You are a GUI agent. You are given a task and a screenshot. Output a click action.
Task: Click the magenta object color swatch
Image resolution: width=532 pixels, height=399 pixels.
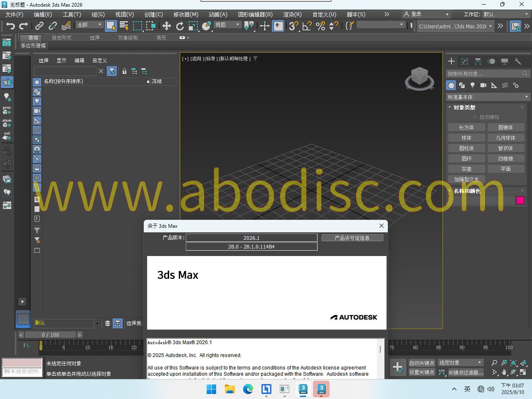click(x=520, y=200)
